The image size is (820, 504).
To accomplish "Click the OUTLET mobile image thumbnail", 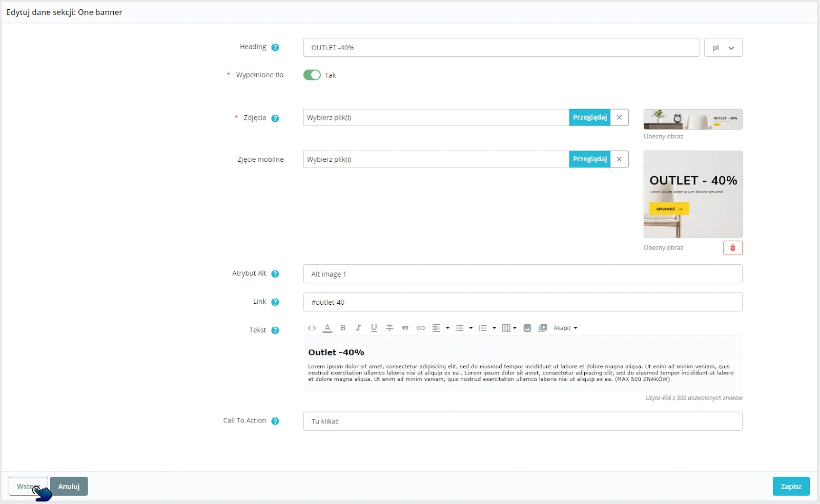I will [692, 194].
